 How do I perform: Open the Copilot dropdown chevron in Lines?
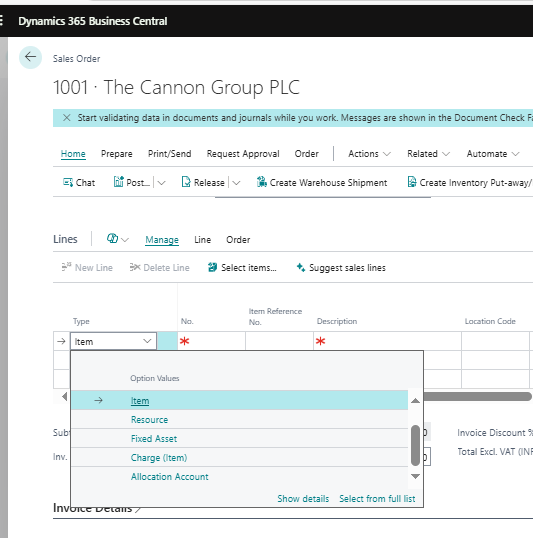(x=125, y=239)
